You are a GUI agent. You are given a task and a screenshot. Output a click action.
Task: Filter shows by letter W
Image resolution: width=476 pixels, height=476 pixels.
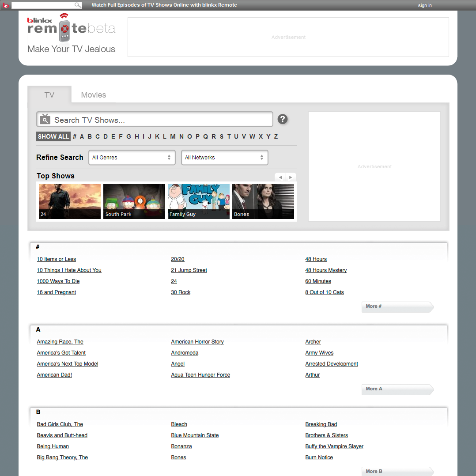(x=252, y=136)
